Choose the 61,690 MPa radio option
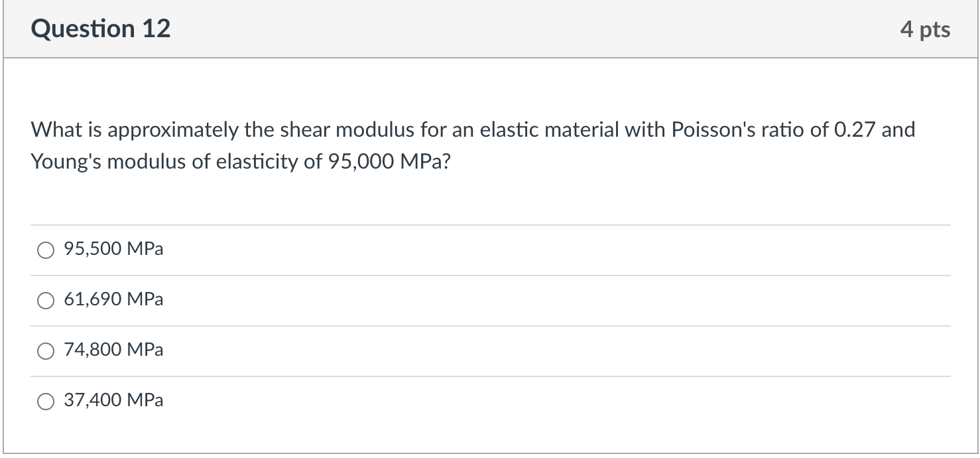Image resolution: width=980 pixels, height=458 pixels. (x=46, y=301)
